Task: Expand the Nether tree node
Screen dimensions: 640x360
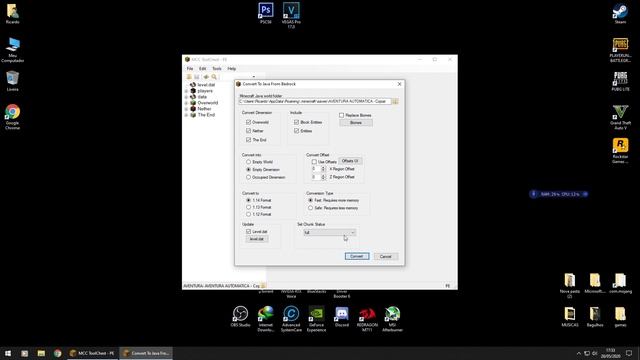Action: coord(187,109)
